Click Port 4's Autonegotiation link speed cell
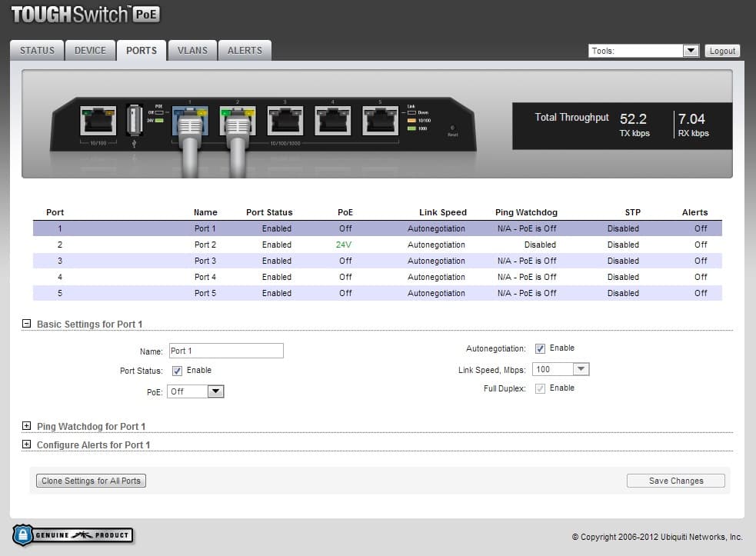The height and width of the screenshot is (556, 756). (436, 278)
